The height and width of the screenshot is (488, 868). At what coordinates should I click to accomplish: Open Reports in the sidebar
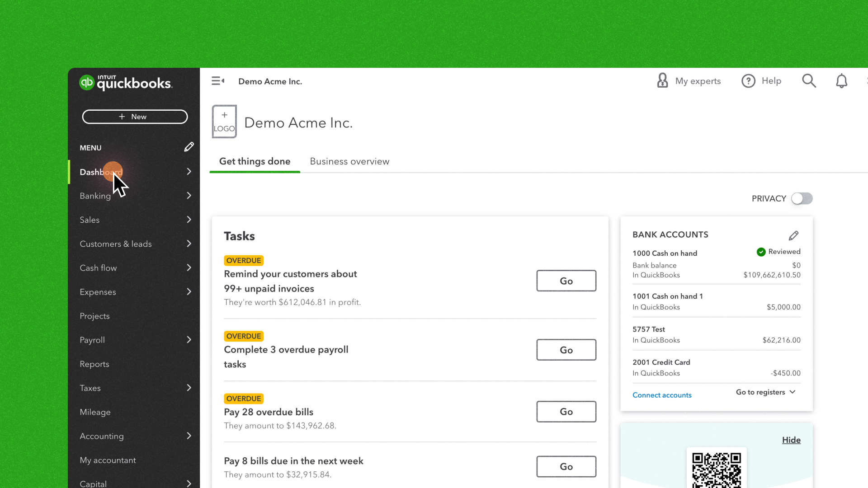(94, 364)
